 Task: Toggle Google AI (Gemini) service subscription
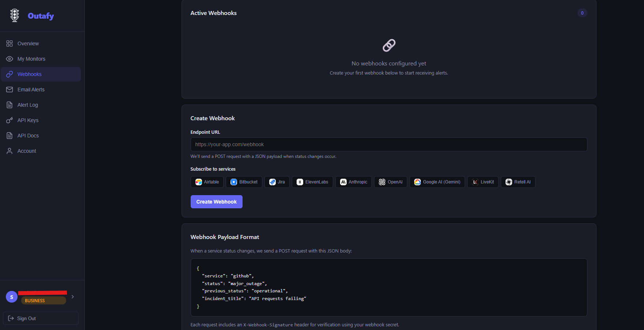[x=437, y=182]
